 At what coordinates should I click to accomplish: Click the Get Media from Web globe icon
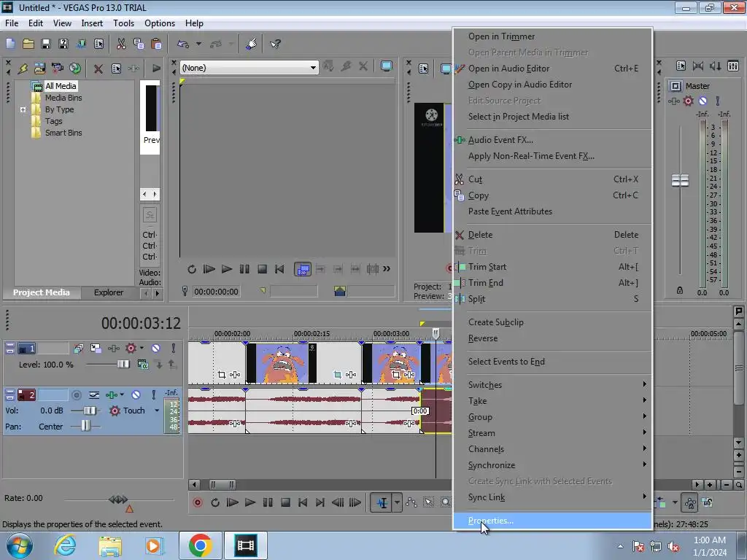tap(75, 68)
